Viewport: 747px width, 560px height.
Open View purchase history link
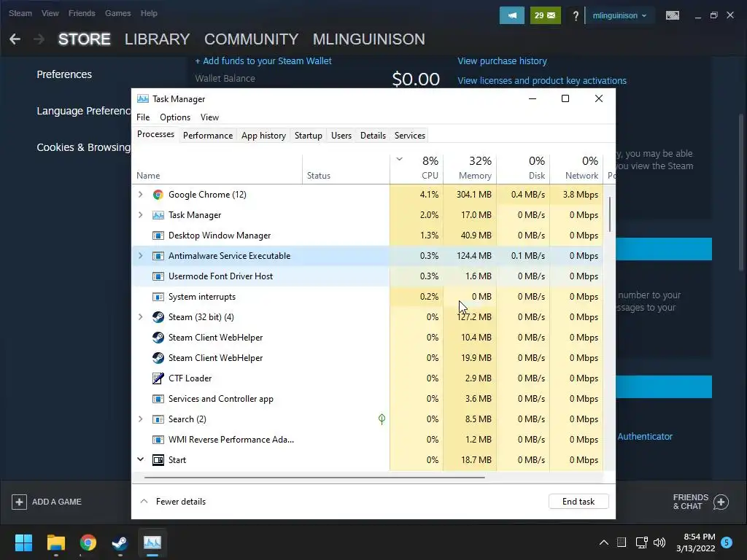click(x=502, y=61)
